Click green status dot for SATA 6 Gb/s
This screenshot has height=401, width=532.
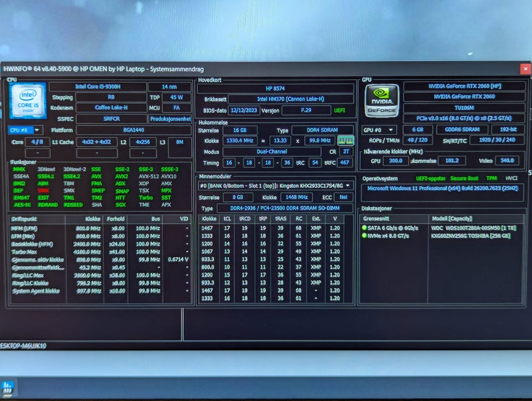[x=365, y=228]
